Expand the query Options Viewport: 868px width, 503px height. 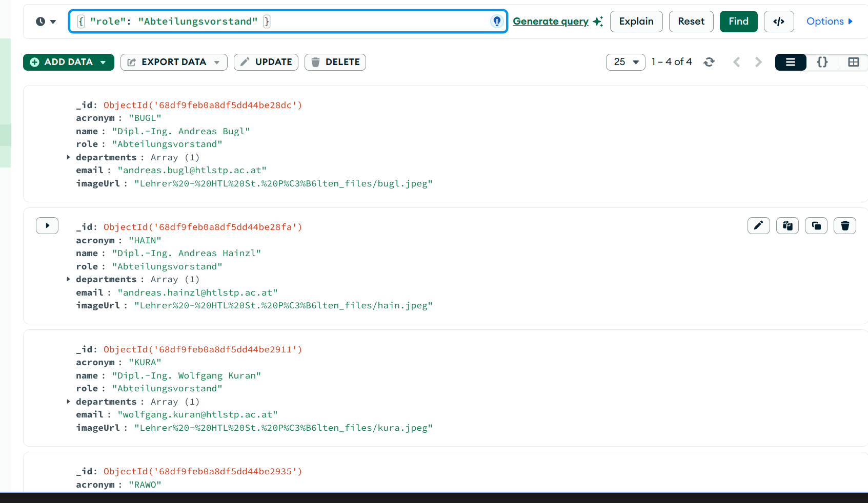pyautogui.click(x=829, y=22)
